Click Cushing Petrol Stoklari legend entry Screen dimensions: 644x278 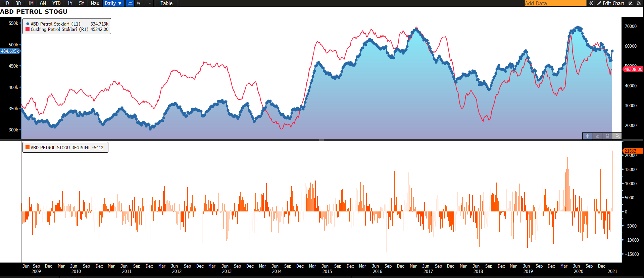coord(59,29)
